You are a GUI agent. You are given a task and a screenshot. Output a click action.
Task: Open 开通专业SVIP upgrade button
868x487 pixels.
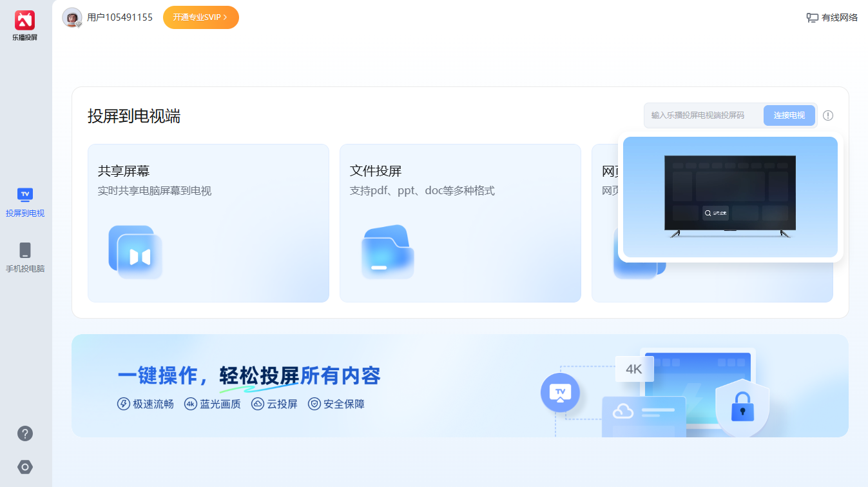point(200,17)
